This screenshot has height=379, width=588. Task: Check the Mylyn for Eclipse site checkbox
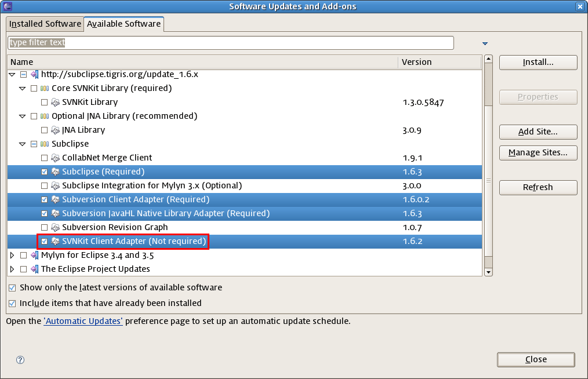point(23,256)
